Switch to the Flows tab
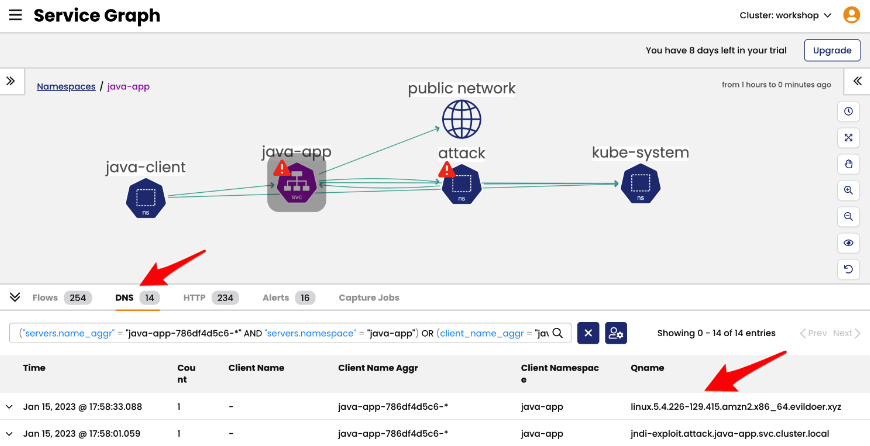The height and width of the screenshot is (446, 870). [61, 298]
